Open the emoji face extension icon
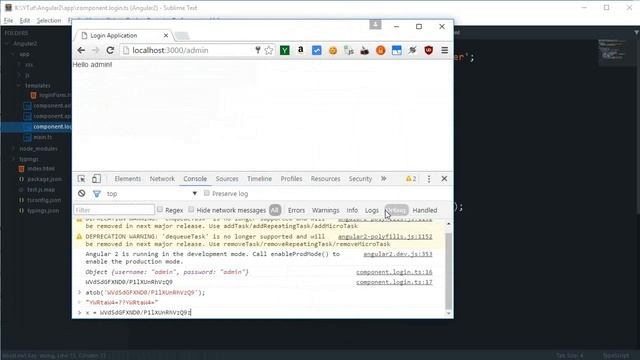The height and width of the screenshot is (360, 640). tap(333, 50)
